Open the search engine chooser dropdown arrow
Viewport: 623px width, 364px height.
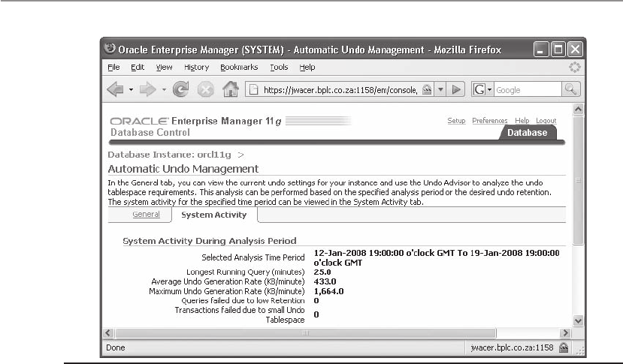pyautogui.click(x=489, y=90)
